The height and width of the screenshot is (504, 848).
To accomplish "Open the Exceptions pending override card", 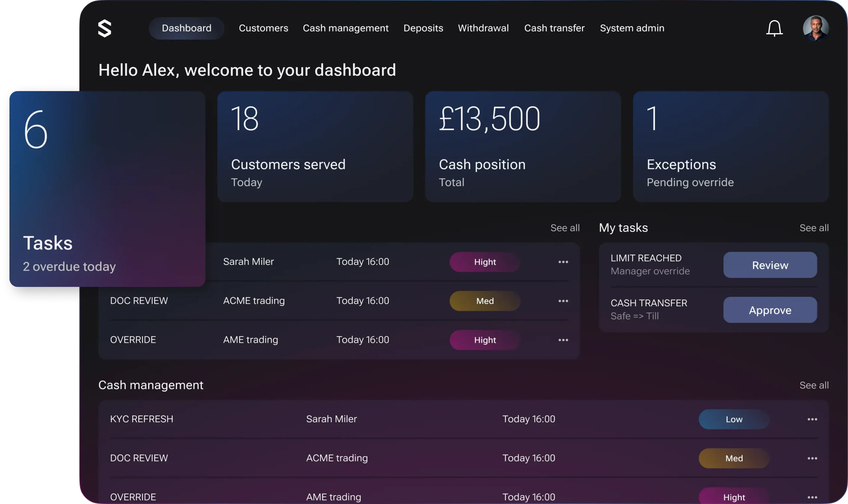I will [730, 147].
